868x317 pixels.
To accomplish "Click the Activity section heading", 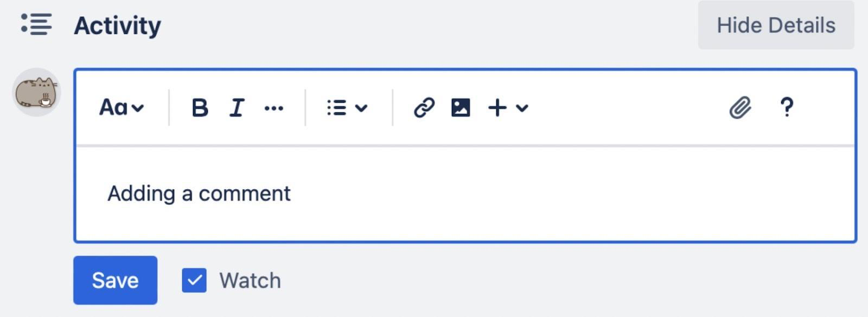I will (x=117, y=25).
